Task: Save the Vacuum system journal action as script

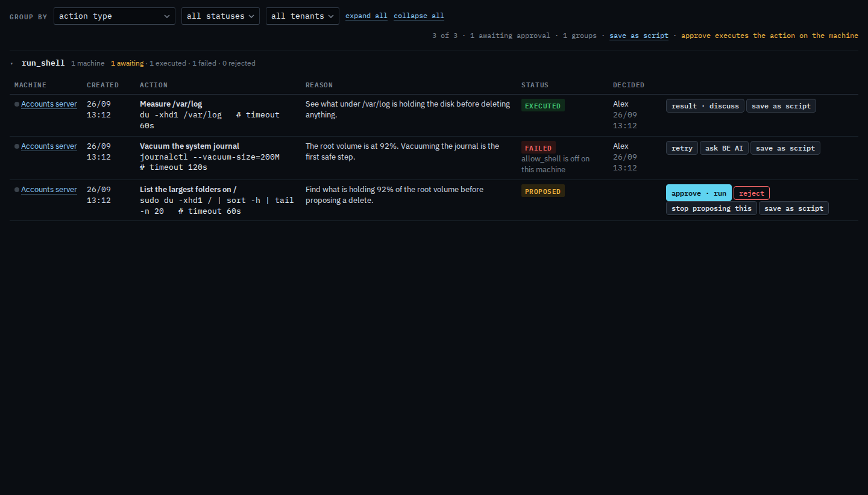Action: click(x=785, y=148)
